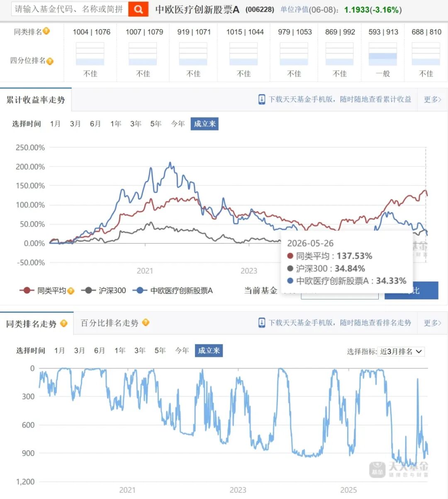Choose 3月 range for ranking trend chart

click(x=79, y=350)
